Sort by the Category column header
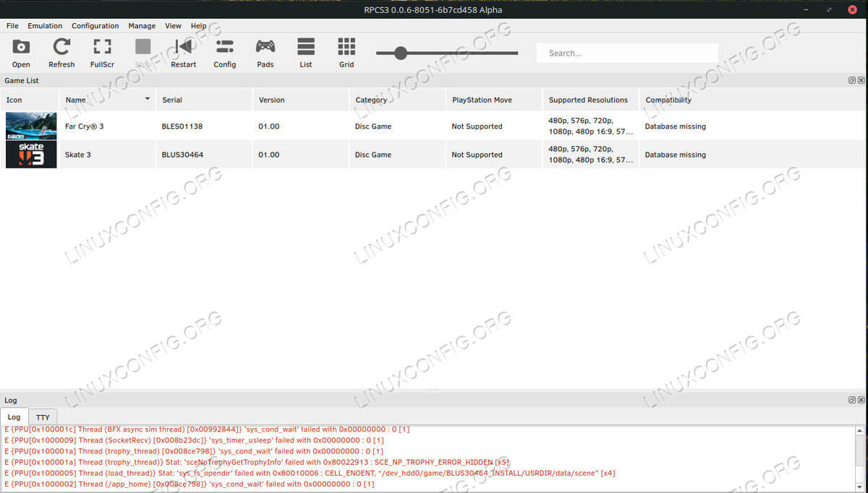This screenshot has height=493, width=868. click(x=398, y=100)
